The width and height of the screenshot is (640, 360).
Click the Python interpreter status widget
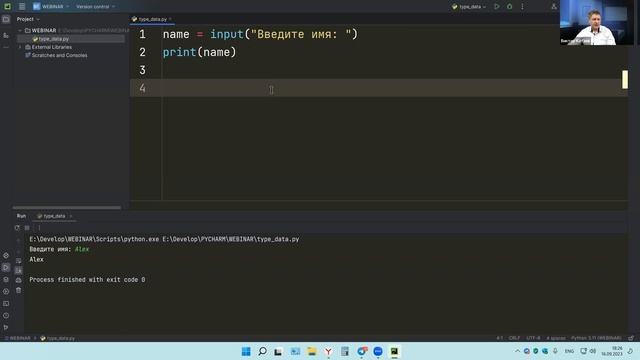(596, 338)
